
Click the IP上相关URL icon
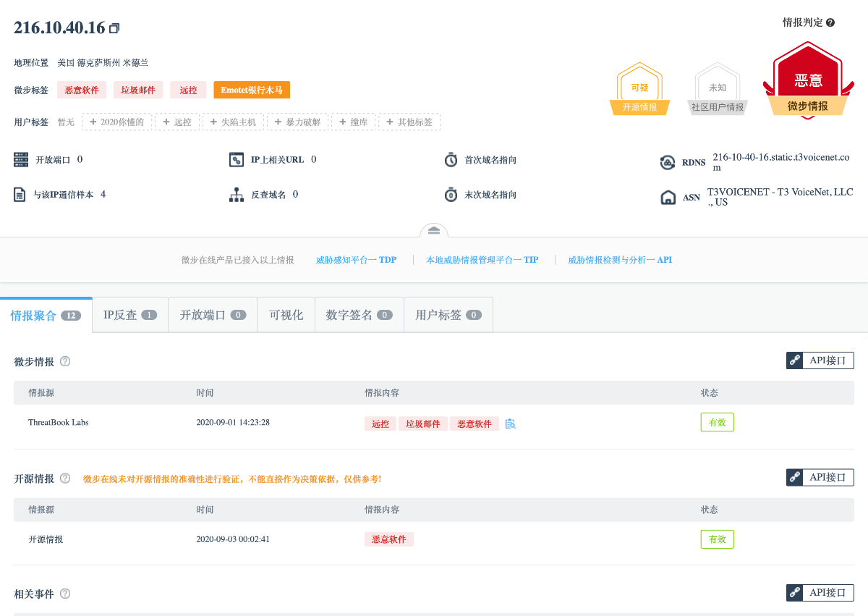tap(236, 160)
